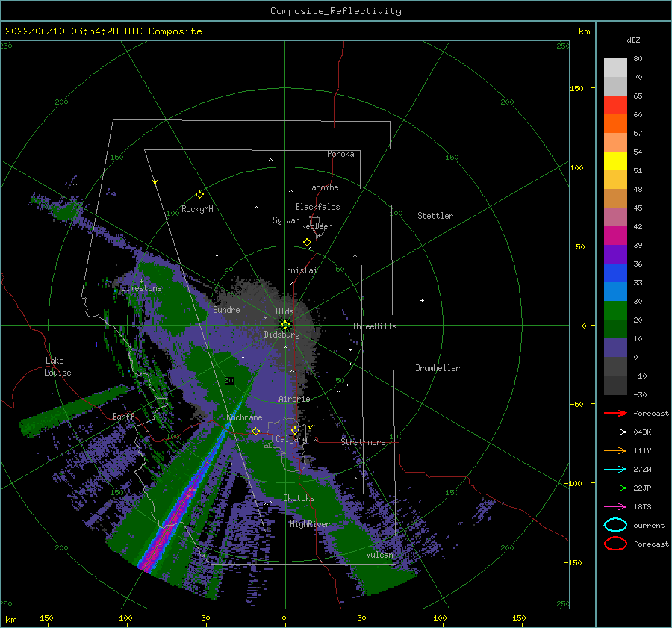672x628 pixels.
Task: Click the Blackfalds city label
Action: [317, 207]
